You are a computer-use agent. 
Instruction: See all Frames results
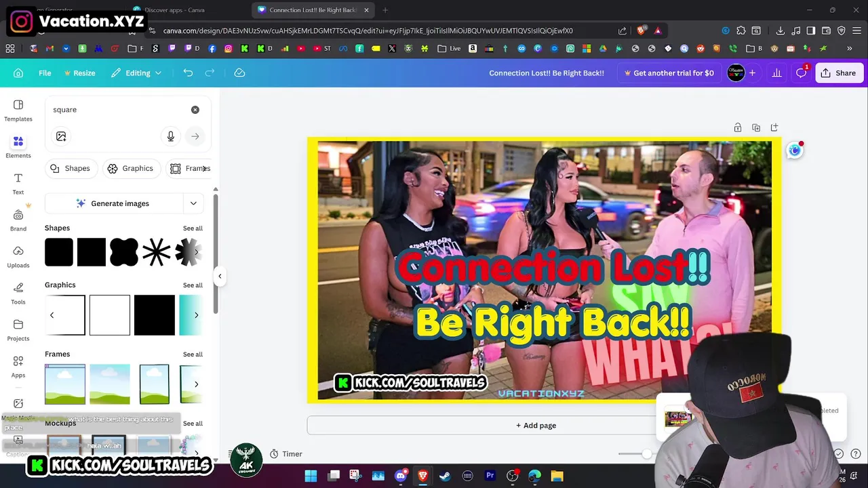[193, 354]
